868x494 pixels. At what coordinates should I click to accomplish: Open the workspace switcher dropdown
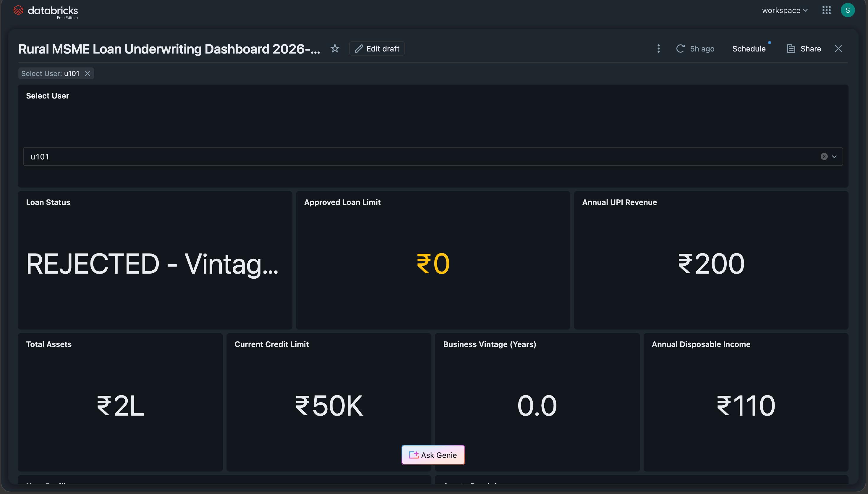coord(785,11)
